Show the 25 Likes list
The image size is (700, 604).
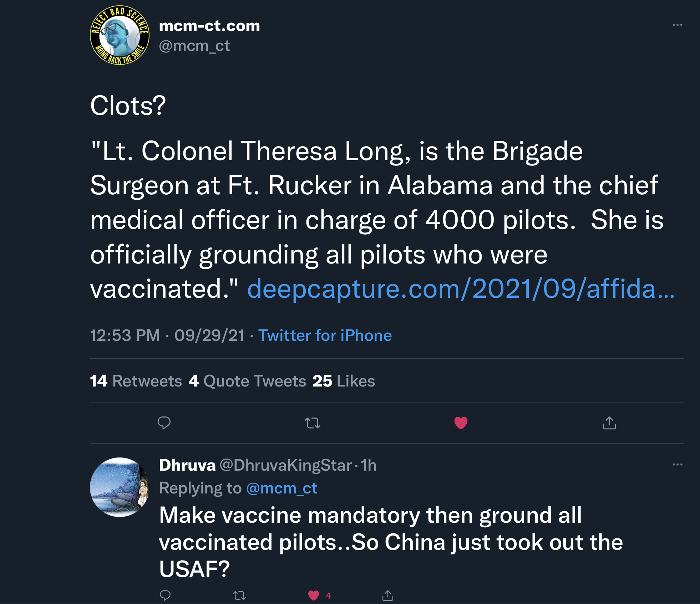(x=344, y=381)
